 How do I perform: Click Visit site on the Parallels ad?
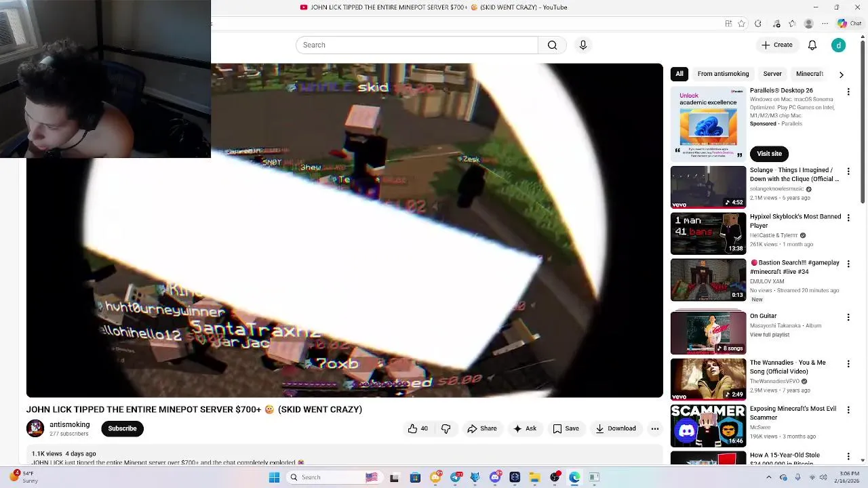[x=769, y=154]
